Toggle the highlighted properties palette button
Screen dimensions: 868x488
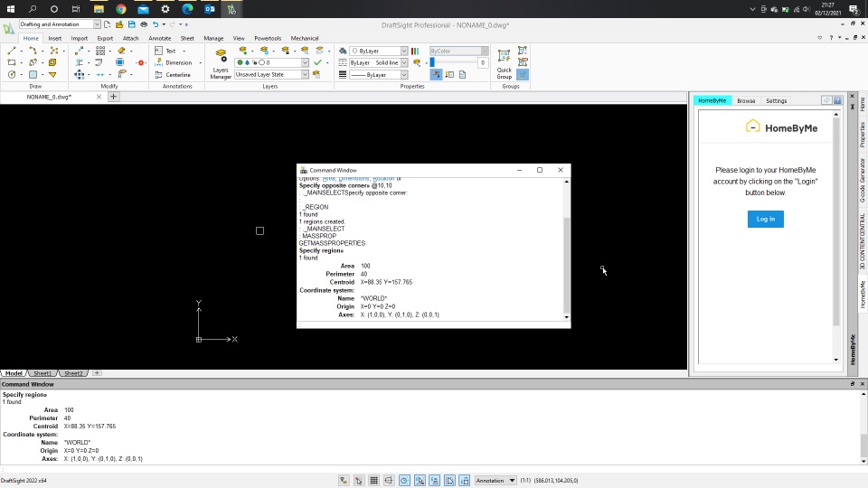[436, 75]
